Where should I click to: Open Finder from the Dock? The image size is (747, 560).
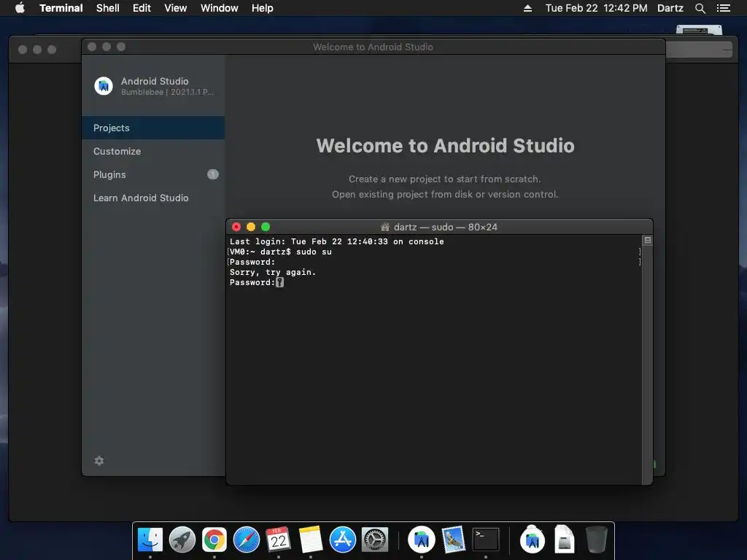pos(150,540)
